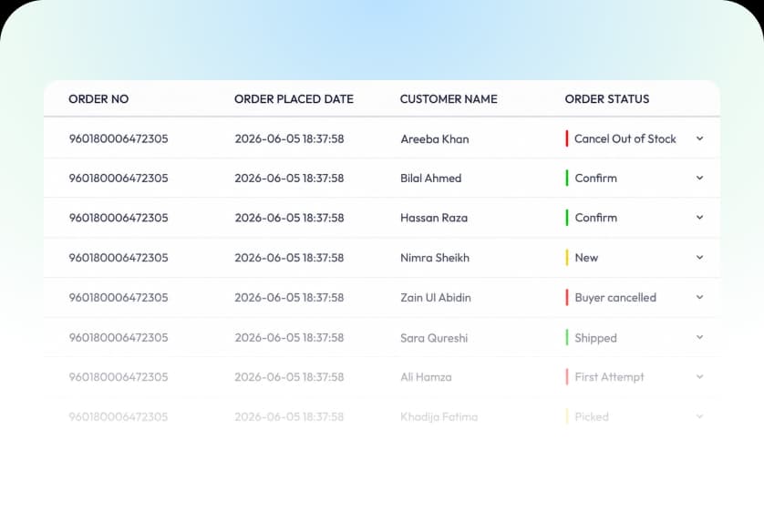Click order date in Ali Hamza row
This screenshot has width=764, height=532.
(289, 377)
